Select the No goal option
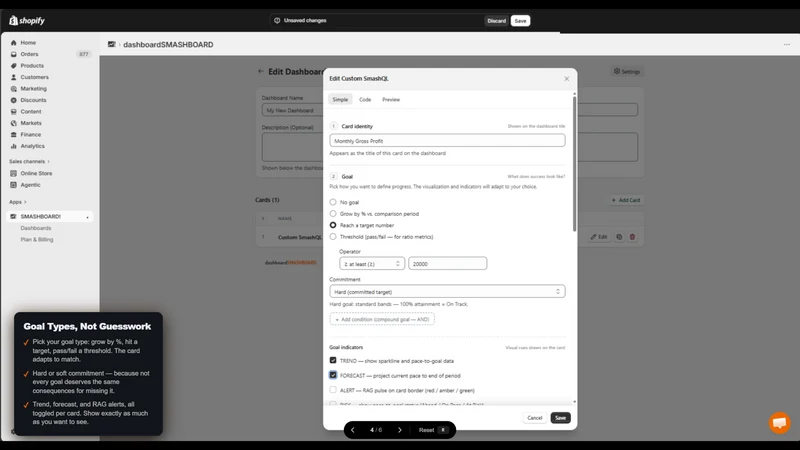Image resolution: width=800 pixels, height=450 pixels. (x=333, y=202)
